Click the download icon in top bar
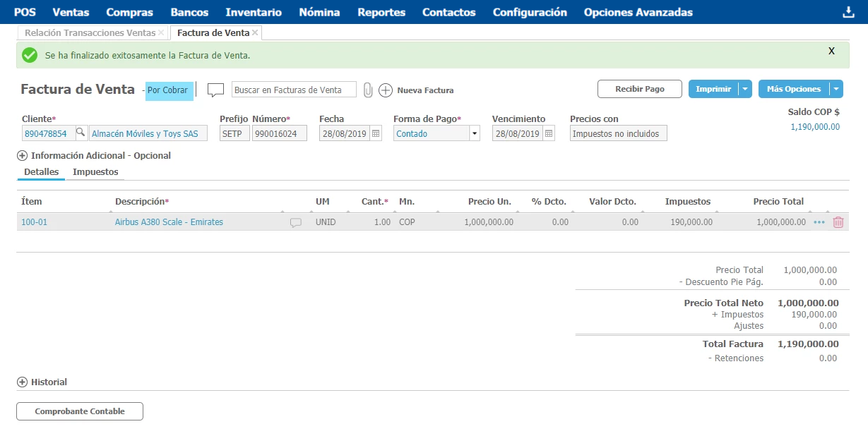The width and height of the screenshot is (868, 448). point(848,12)
